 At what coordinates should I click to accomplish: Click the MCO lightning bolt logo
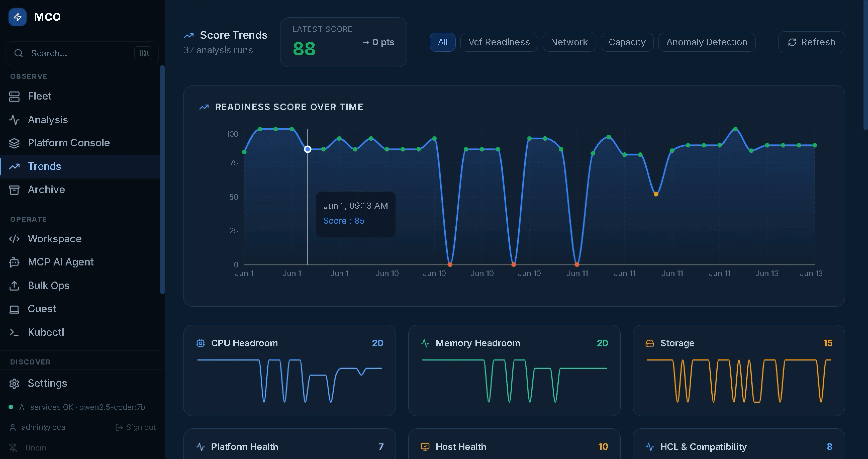click(18, 17)
